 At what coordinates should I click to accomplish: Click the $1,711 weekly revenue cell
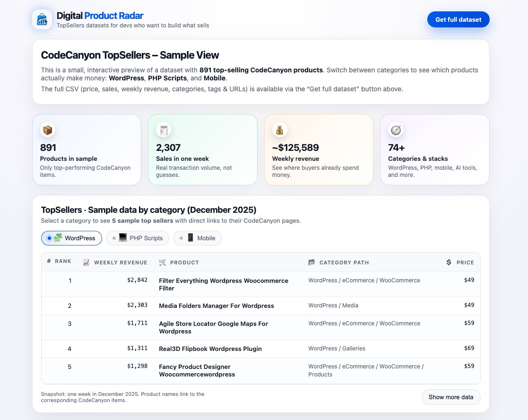tap(137, 323)
